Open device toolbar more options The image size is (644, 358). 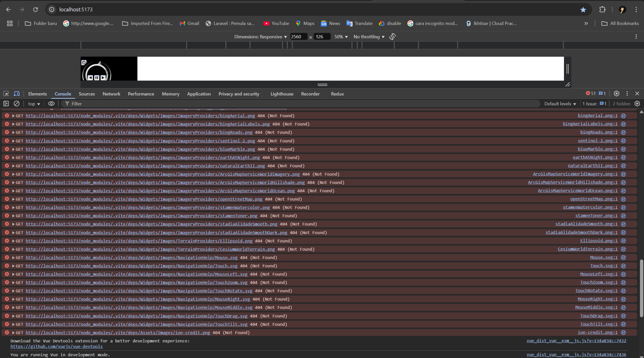point(636,37)
